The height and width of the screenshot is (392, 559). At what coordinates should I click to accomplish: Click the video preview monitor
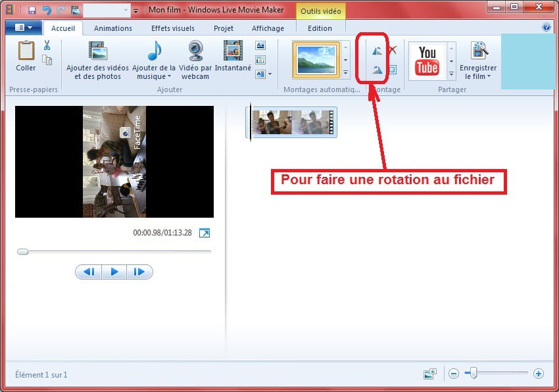(x=114, y=162)
